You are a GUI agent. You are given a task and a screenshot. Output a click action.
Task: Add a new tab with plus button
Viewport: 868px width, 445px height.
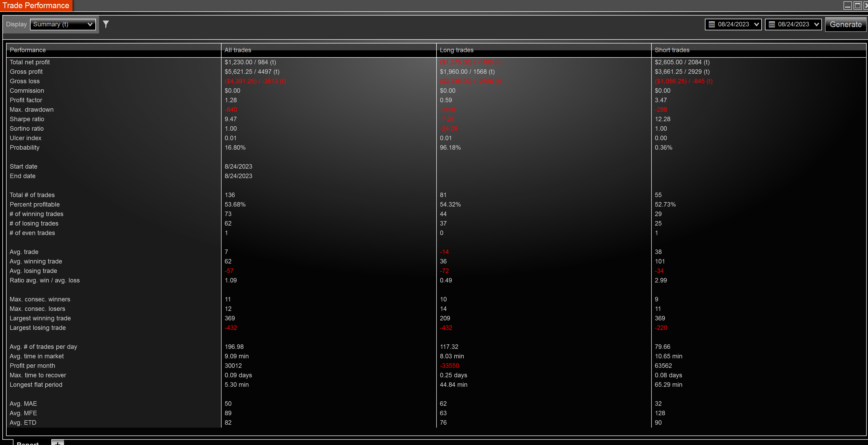click(x=58, y=443)
